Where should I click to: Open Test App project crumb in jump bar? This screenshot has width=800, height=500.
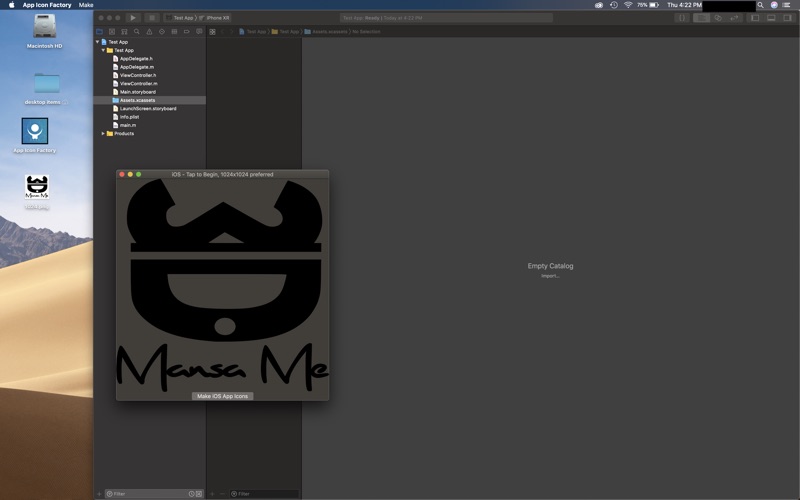point(253,32)
